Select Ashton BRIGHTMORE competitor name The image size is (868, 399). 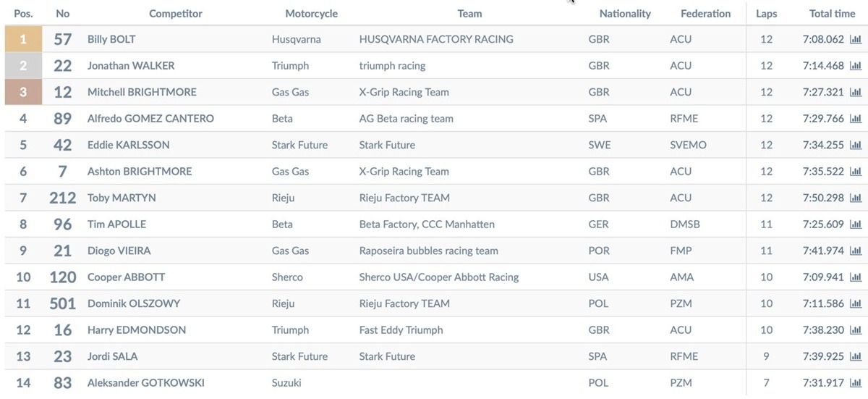(140, 172)
